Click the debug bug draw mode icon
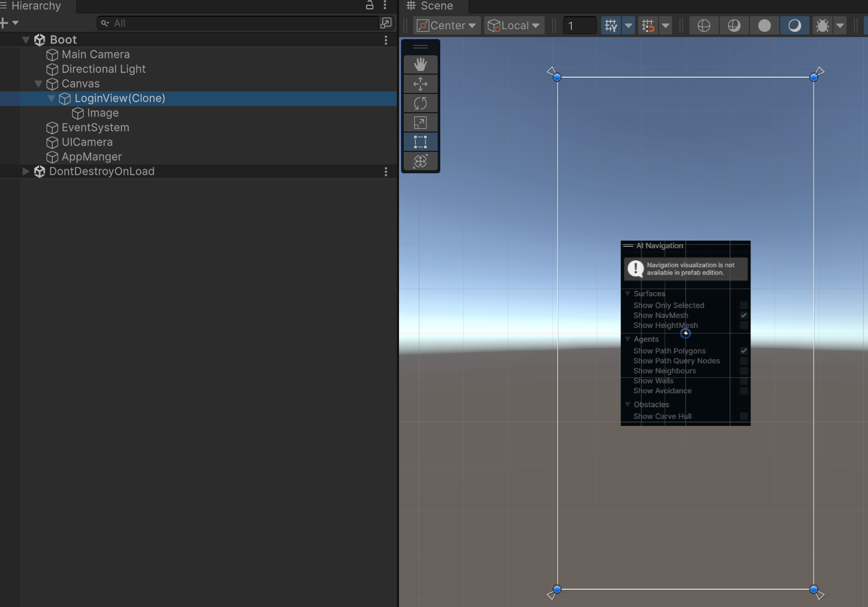Image resolution: width=868 pixels, height=607 pixels. coord(822,26)
